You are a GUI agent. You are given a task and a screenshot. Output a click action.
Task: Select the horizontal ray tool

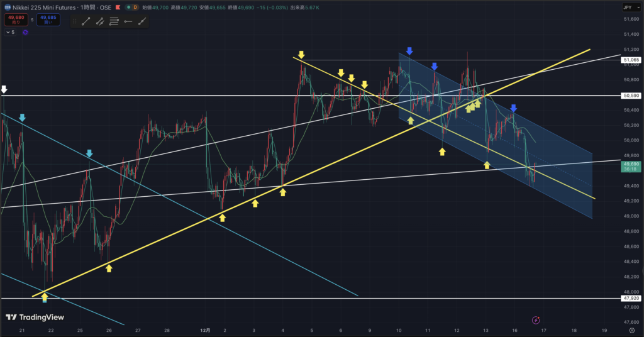pyautogui.click(x=128, y=21)
